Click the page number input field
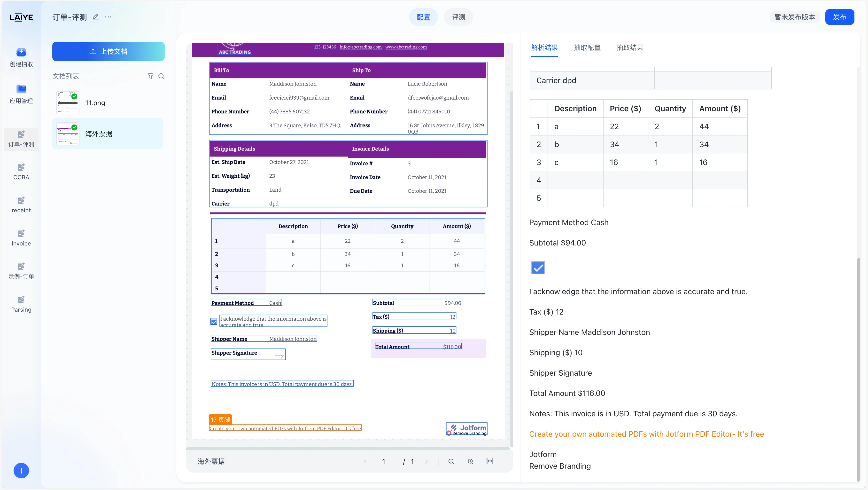The image size is (868, 490). [x=384, y=461]
